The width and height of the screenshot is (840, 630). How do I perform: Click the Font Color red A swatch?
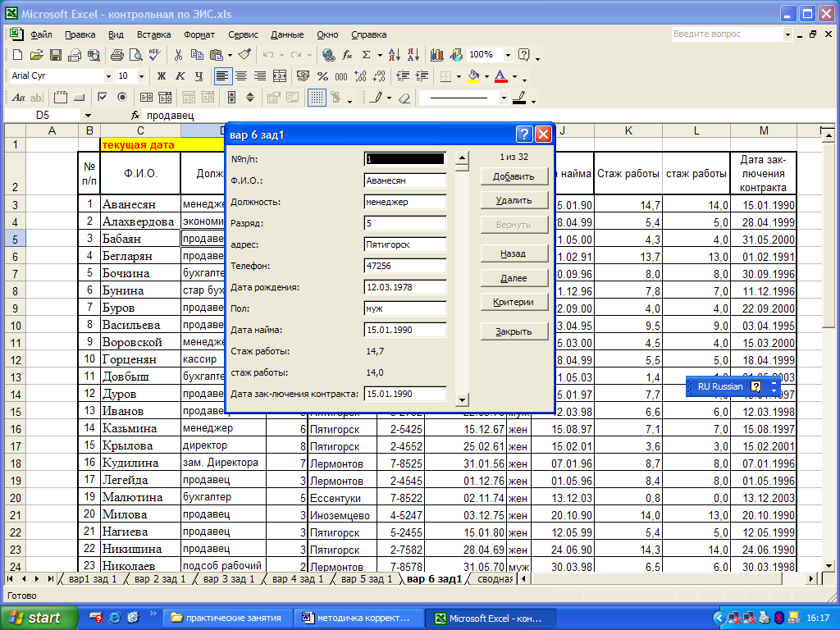(501, 76)
